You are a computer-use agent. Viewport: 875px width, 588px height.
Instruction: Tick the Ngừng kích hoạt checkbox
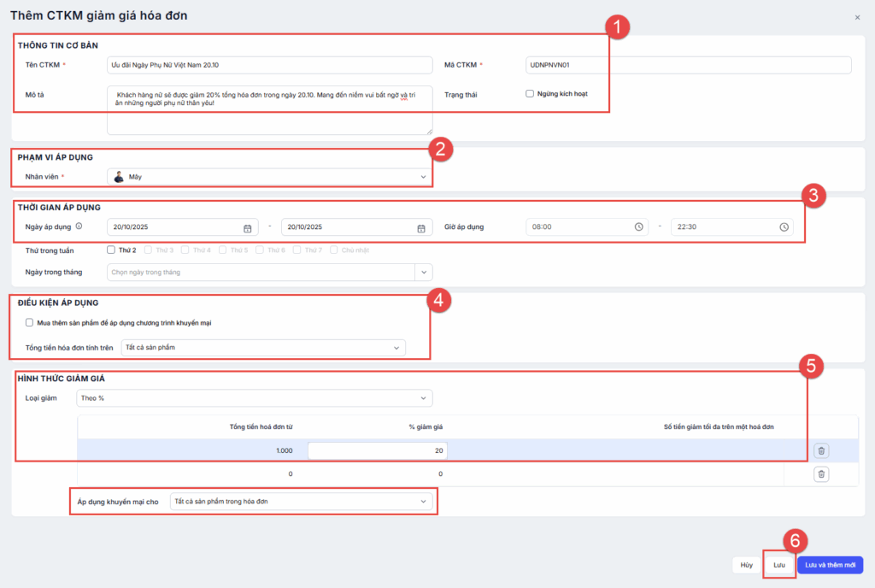530,94
